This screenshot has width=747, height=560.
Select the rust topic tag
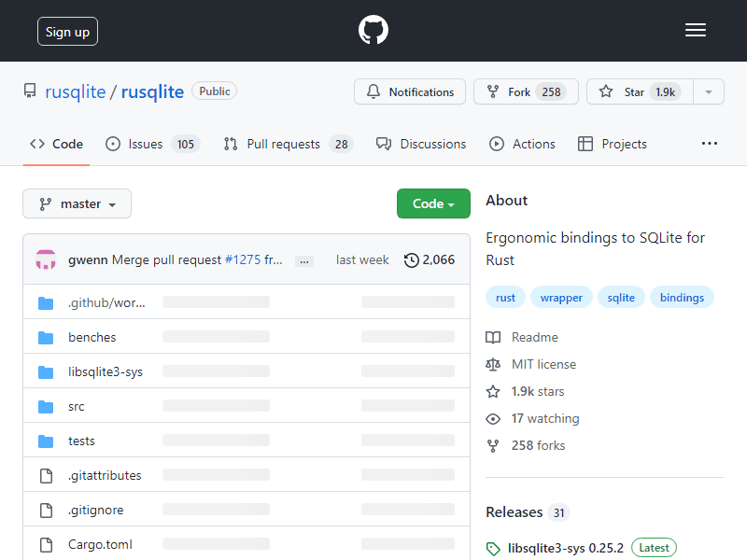(x=505, y=298)
